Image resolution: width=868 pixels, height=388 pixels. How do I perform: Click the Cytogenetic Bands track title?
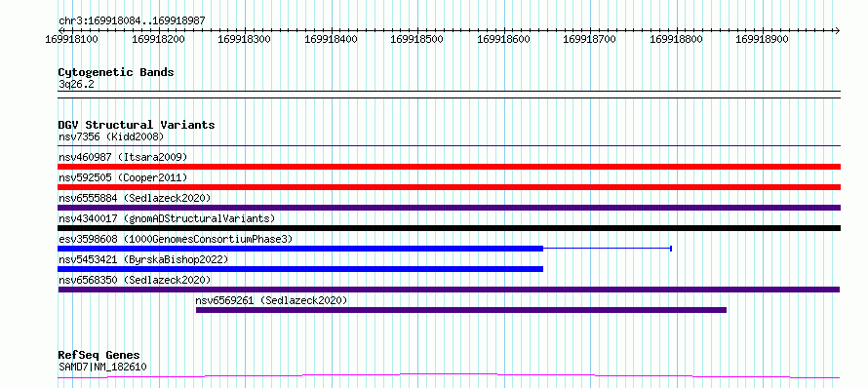pos(116,72)
